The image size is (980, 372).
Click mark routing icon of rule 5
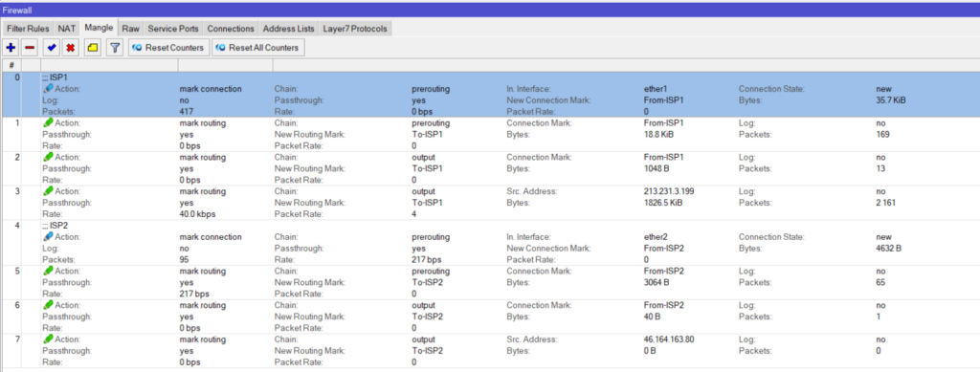click(48, 272)
